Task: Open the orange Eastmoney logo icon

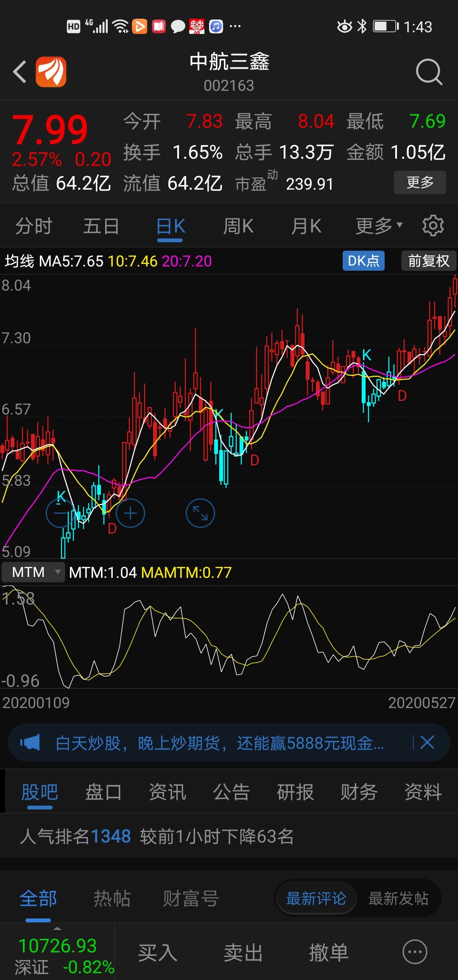Action: 51,72
